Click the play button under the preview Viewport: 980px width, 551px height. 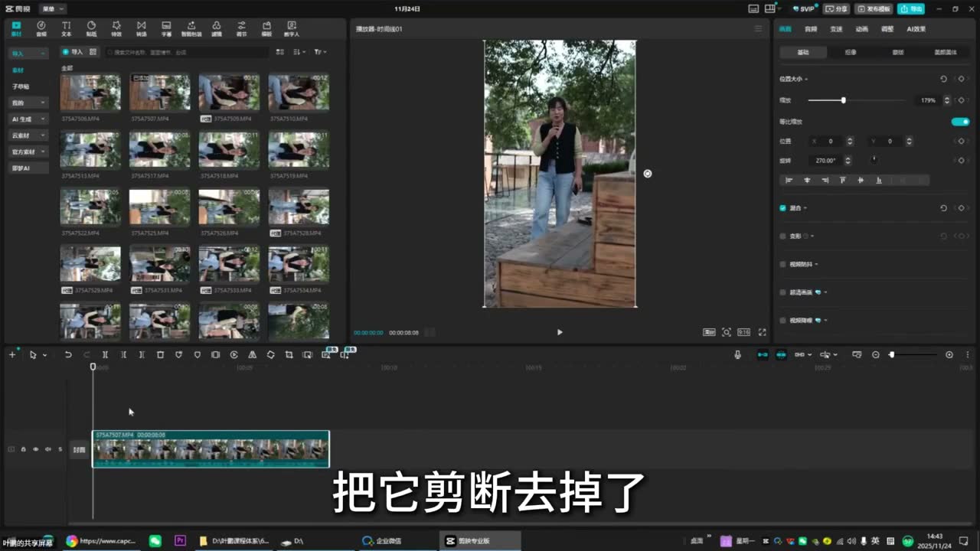560,332
